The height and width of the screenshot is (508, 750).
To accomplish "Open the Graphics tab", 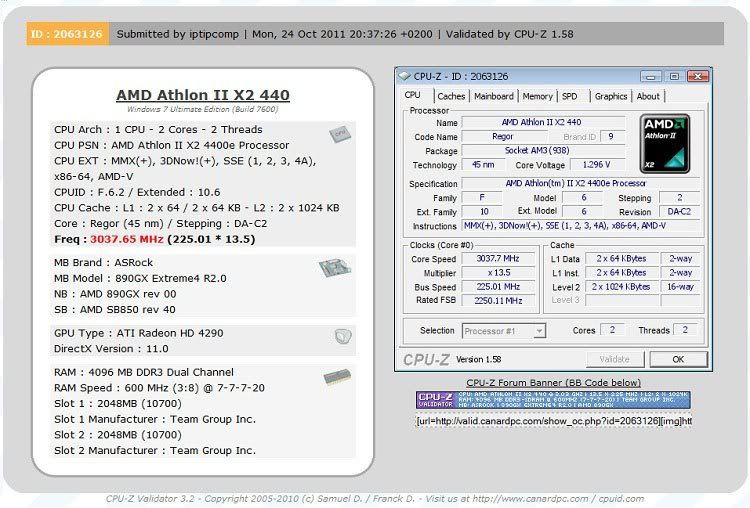I will 611,96.
